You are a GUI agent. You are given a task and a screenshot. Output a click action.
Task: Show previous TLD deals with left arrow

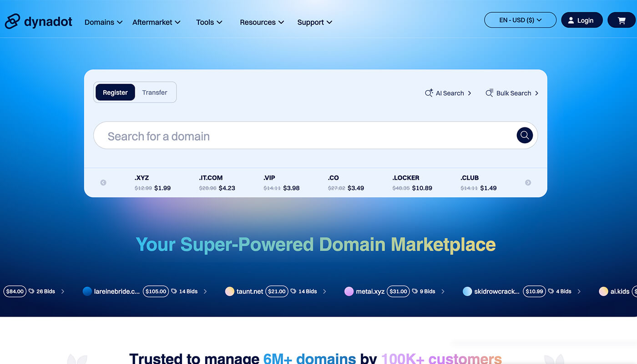103,182
